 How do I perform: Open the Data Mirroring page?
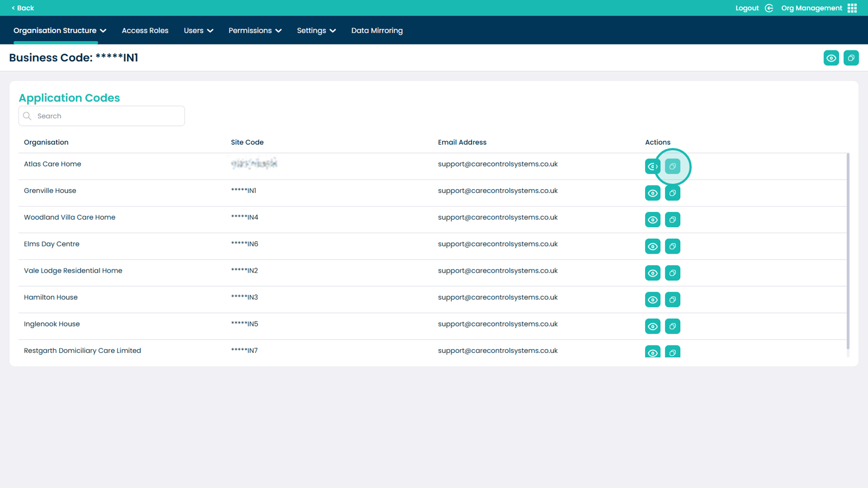(376, 30)
